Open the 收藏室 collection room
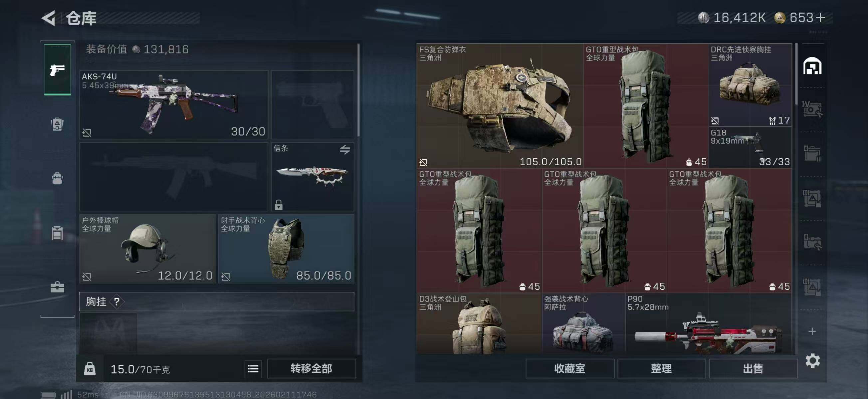This screenshot has height=399, width=868. coord(570,369)
